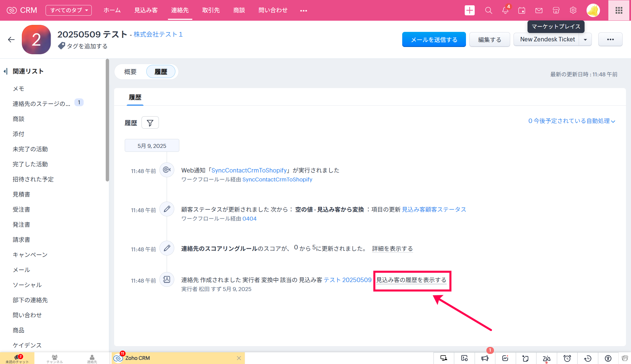This screenshot has height=364, width=631.
Task: Click 見込み客の履歴を表示する link
Action: tap(411, 280)
